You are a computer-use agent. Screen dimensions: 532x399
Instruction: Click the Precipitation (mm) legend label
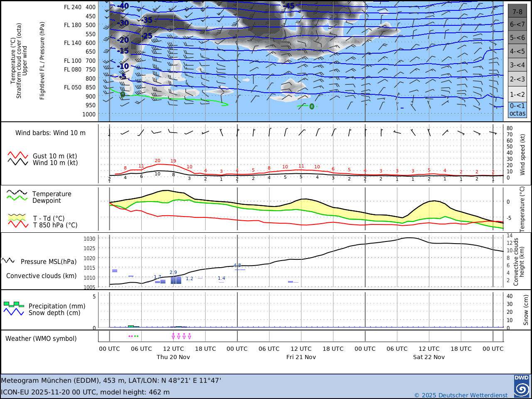pyautogui.click(x=57, y=306)
